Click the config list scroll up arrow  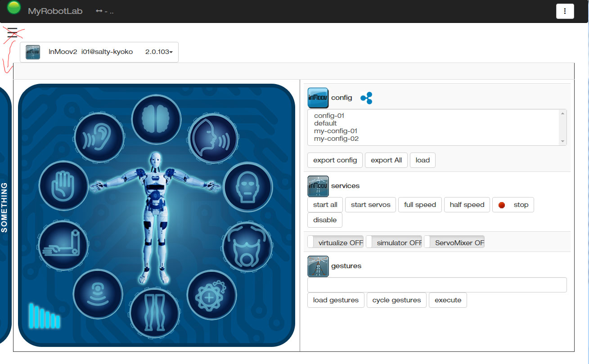point(562,113)
